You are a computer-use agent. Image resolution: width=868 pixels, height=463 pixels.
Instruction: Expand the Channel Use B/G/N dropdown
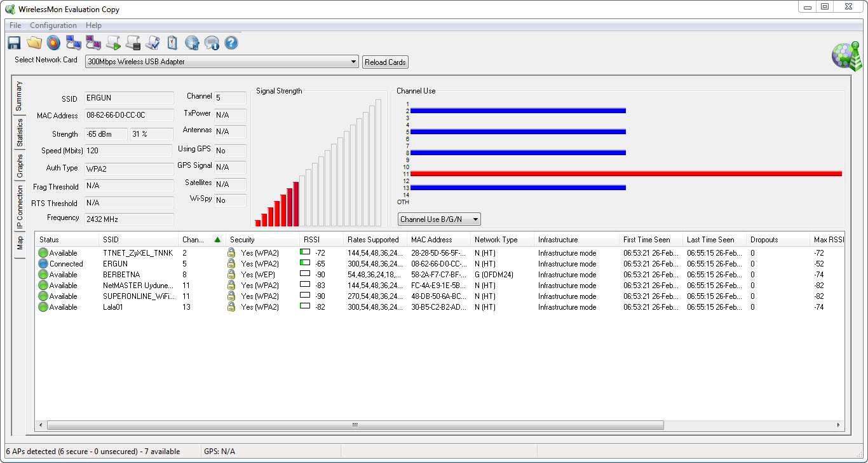(x=439, y=219)
